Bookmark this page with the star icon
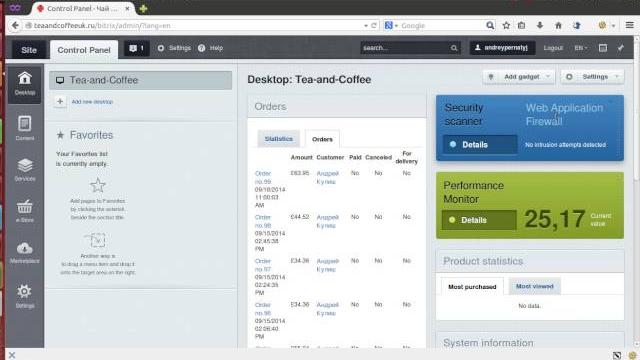 tap(506, 25)
